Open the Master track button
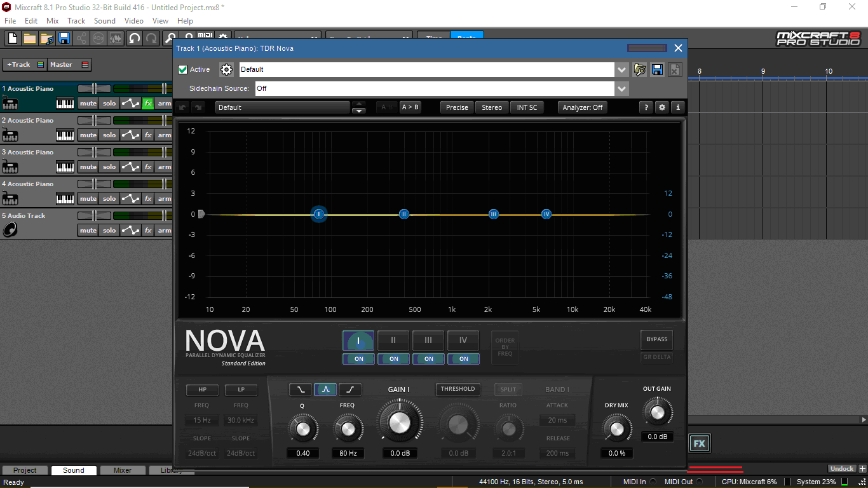The width and height of the screenshot is (868, 488). point(70,65)
